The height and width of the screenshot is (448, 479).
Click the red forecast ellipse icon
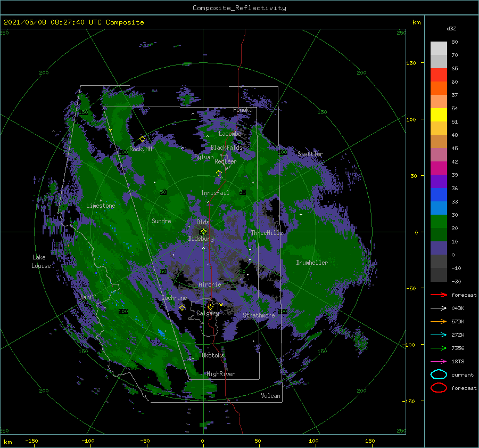(x=439, y=388)
